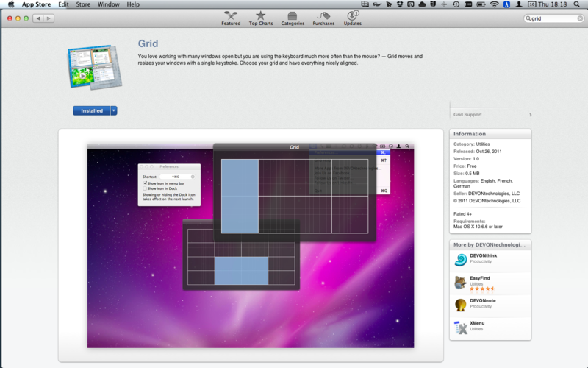Click the Dropbox menu bar icon

400,4
